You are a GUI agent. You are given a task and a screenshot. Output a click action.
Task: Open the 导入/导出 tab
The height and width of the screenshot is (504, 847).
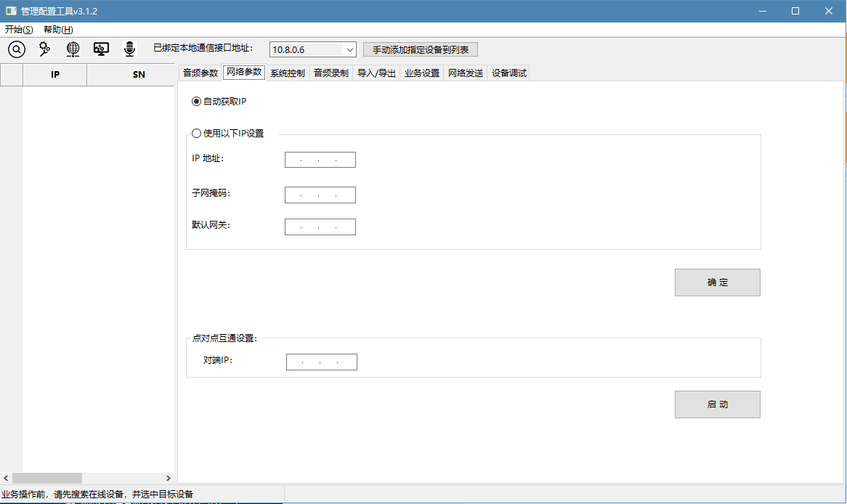(x=376, y=73)
